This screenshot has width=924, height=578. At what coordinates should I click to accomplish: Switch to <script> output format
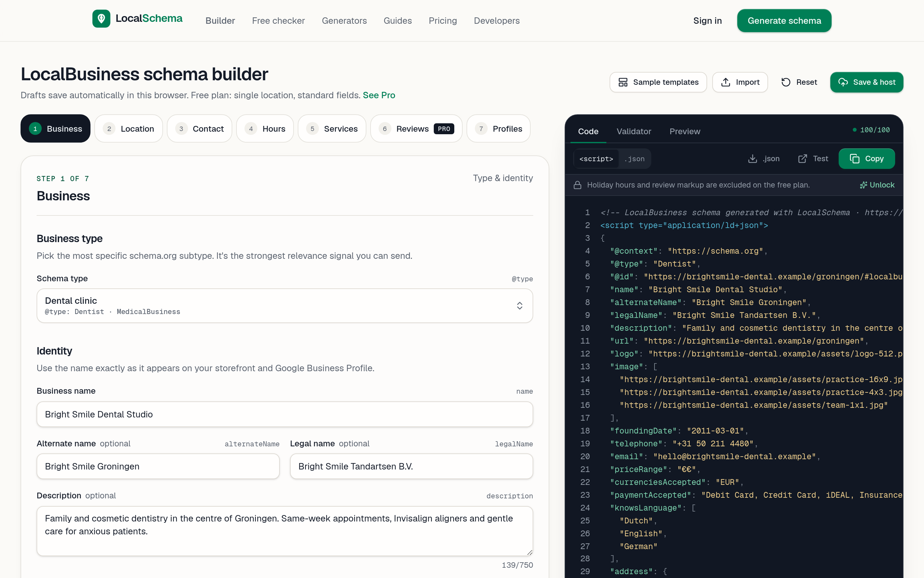(x=596, y=159)
